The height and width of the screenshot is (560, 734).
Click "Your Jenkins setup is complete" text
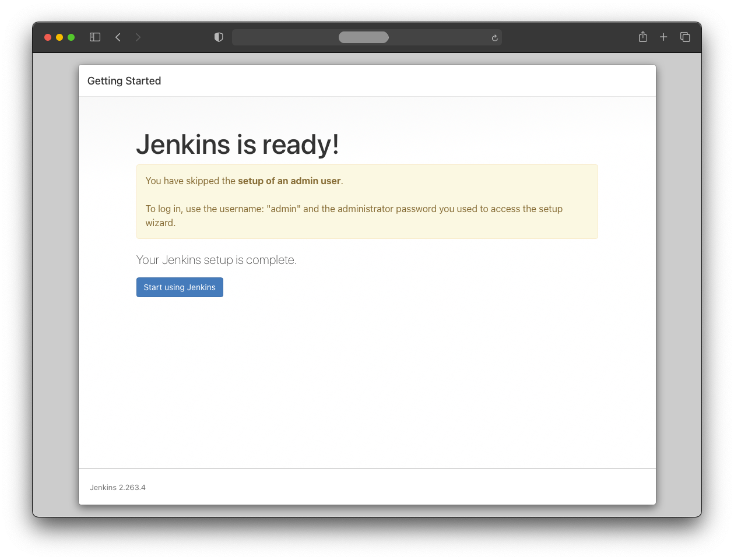click(216, 260)
